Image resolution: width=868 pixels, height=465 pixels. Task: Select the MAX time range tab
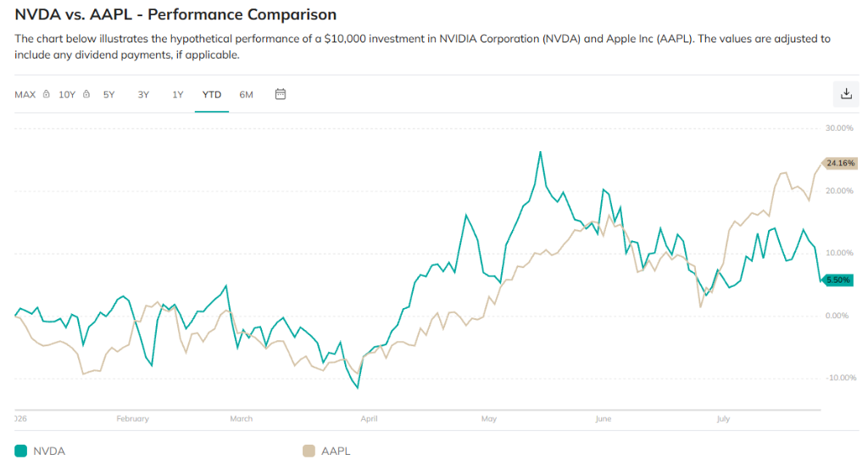[25, 95]
